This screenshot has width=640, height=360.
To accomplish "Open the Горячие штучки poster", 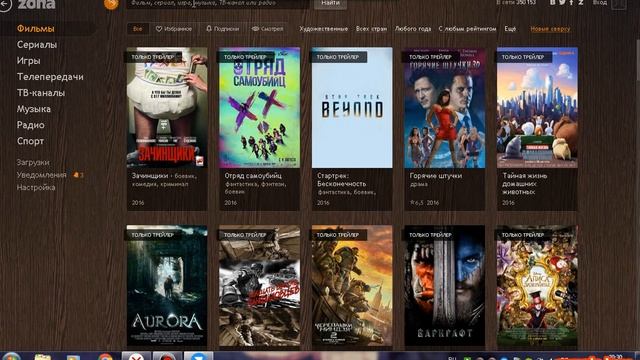I will [x=444, y=108].
